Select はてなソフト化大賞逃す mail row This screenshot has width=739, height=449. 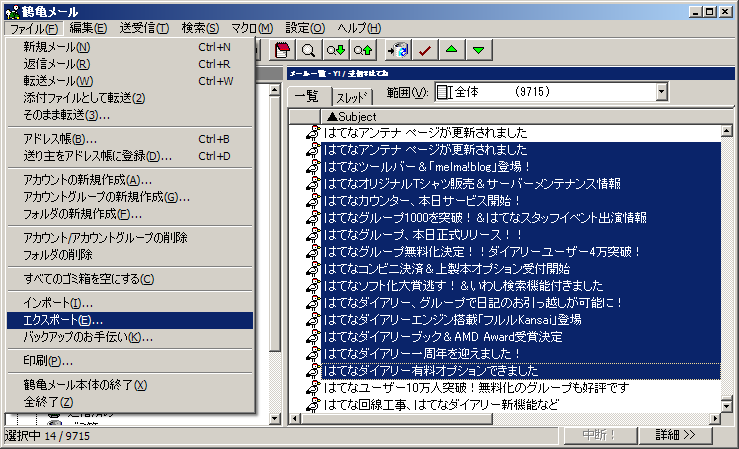point(521,286)
